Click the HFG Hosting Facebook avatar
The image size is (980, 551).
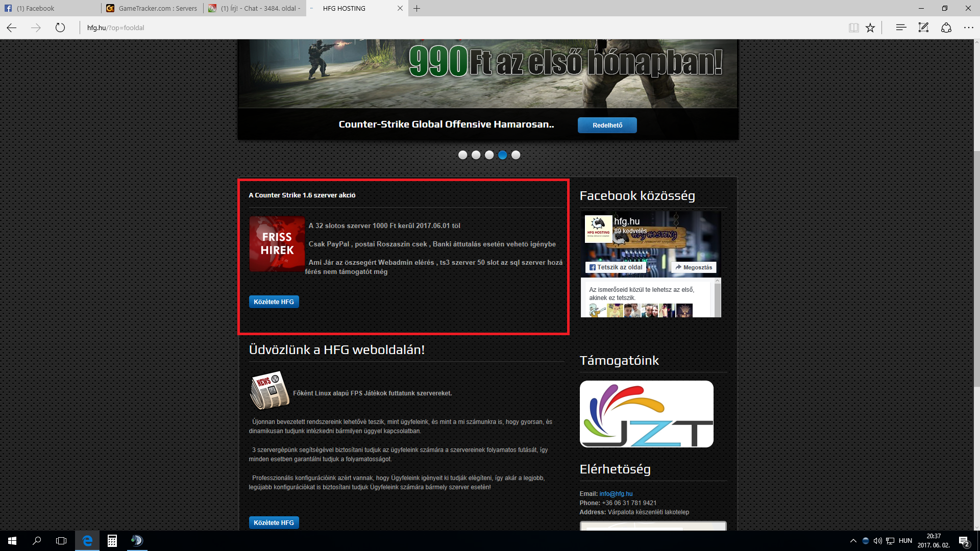tap(598, 229)
